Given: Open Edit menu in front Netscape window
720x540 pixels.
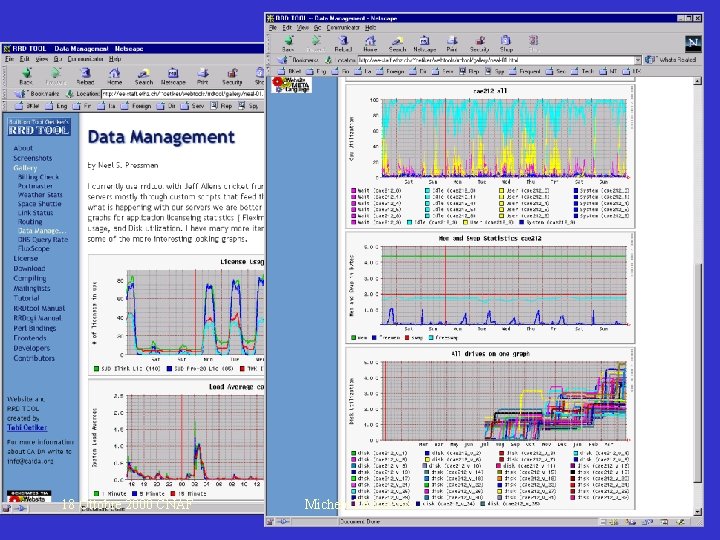Looking at the screenshot, I should point(287,28).
